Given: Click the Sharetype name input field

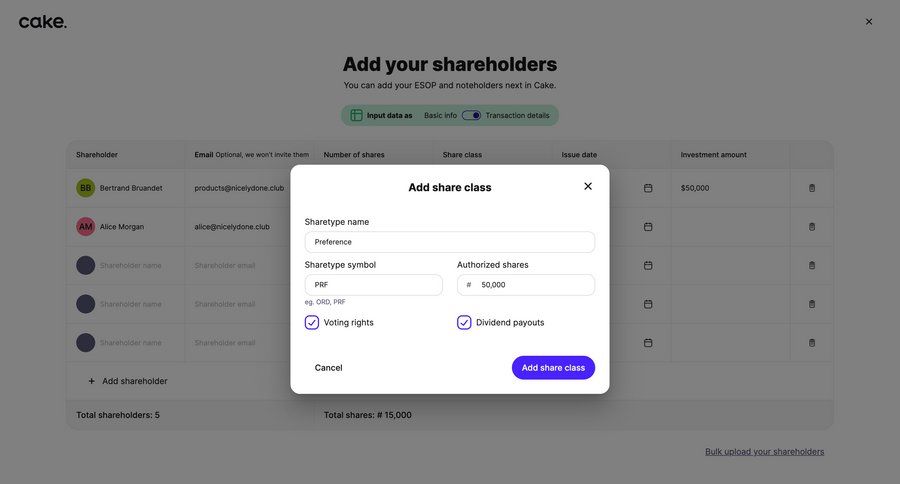Looking at the screenshot, I should (450, 242).
